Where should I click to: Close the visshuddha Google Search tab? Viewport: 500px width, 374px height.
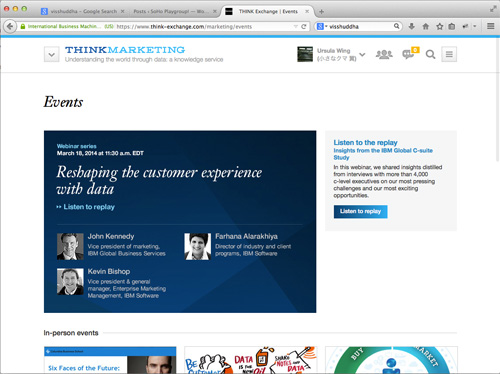122,11
